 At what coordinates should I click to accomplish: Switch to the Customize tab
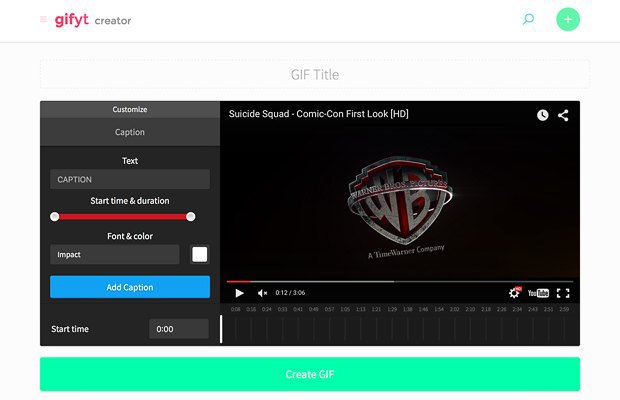[x=130, y=109]
